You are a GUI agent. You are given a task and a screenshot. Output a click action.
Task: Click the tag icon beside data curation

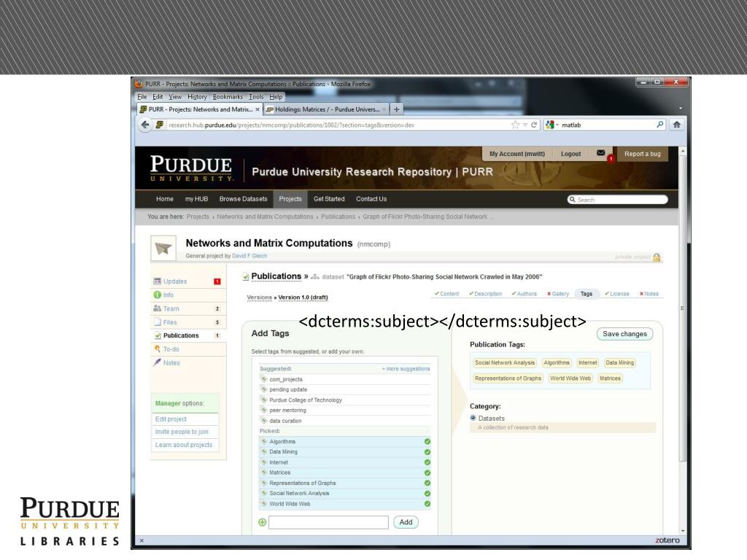[263, 421]
